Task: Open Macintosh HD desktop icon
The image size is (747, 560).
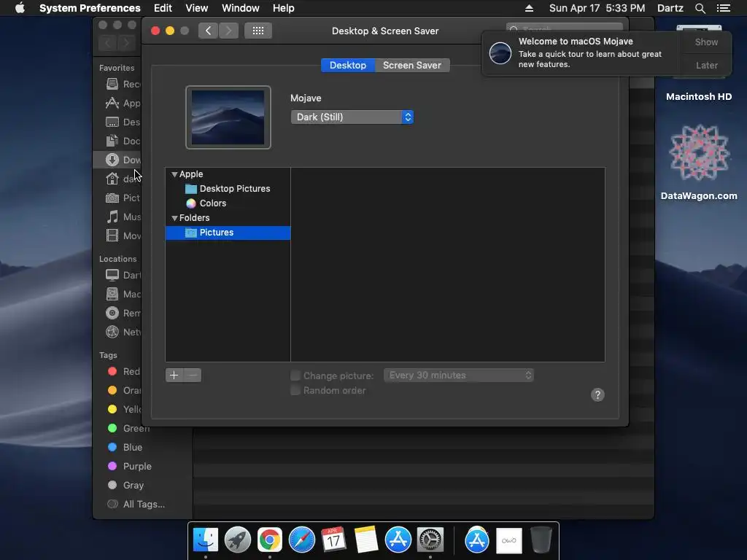Action: (x=699, y=97)
